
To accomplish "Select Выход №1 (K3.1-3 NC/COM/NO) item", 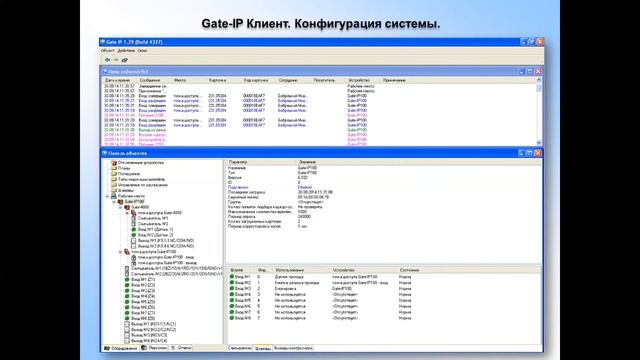I will point(166,241).
